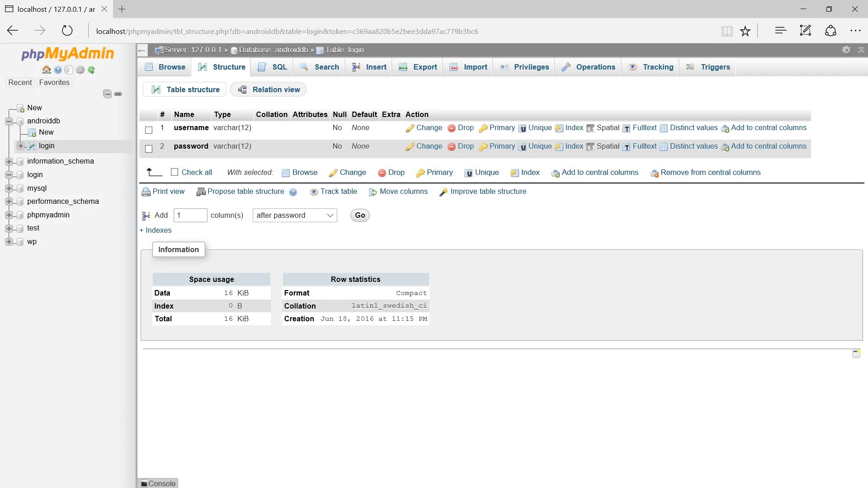Click the Import icon to upload data

click(x=476, y=67)
